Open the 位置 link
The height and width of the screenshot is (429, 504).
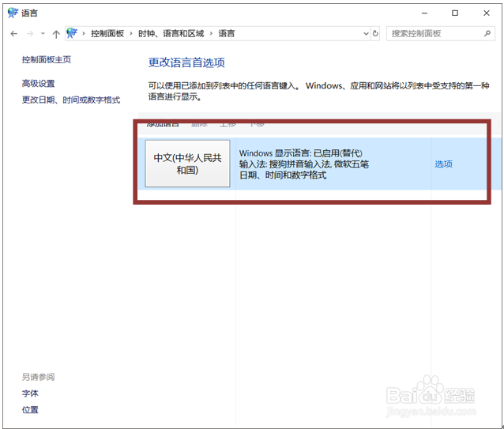click(30, 410)
